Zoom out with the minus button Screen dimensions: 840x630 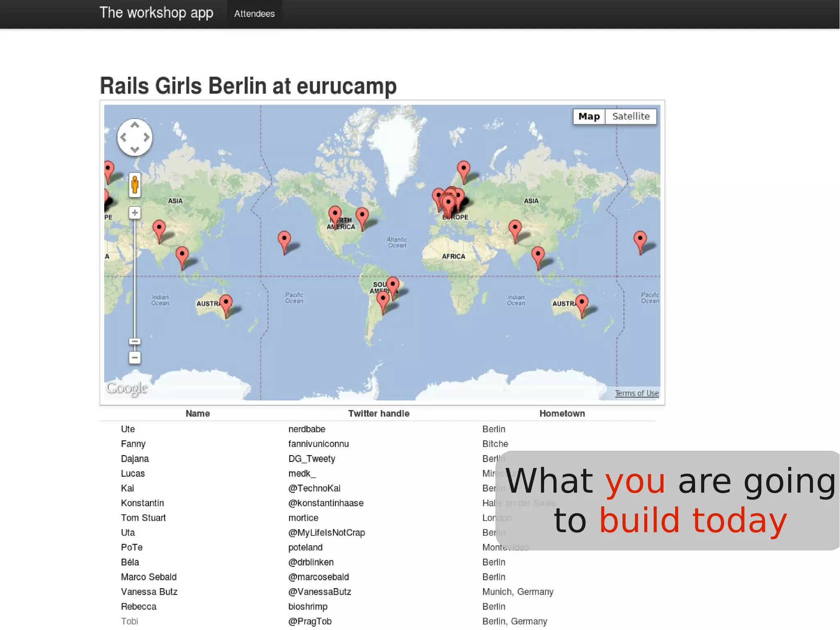point(135,358)
